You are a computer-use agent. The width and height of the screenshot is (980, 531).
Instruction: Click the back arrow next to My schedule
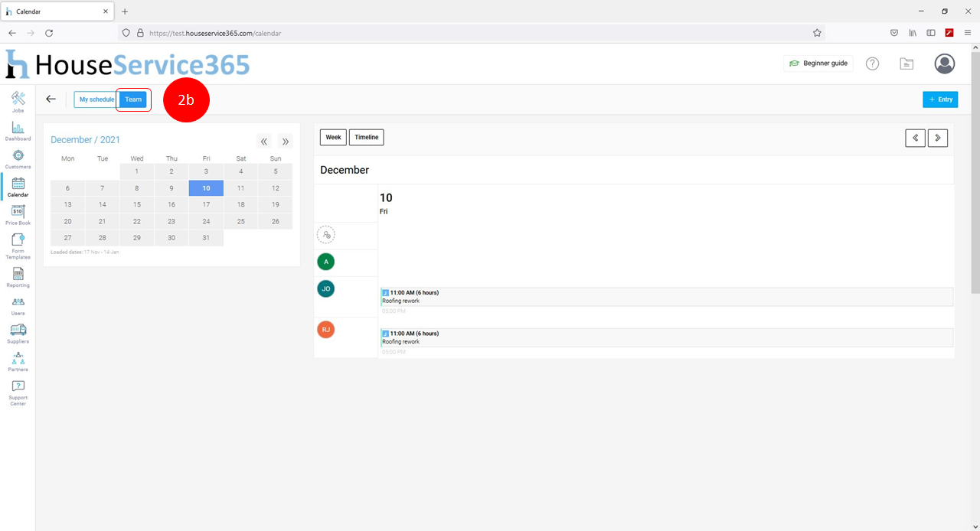(51, 99)
